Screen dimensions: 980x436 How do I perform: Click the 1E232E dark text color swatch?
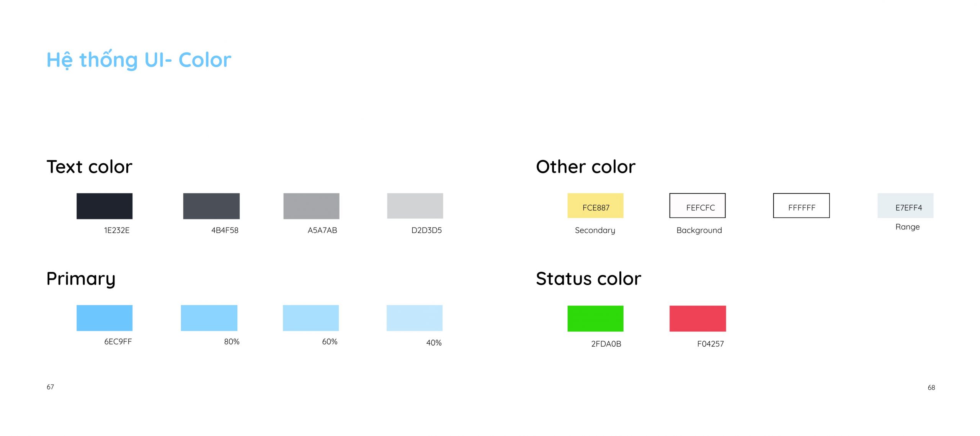[105, 206]
